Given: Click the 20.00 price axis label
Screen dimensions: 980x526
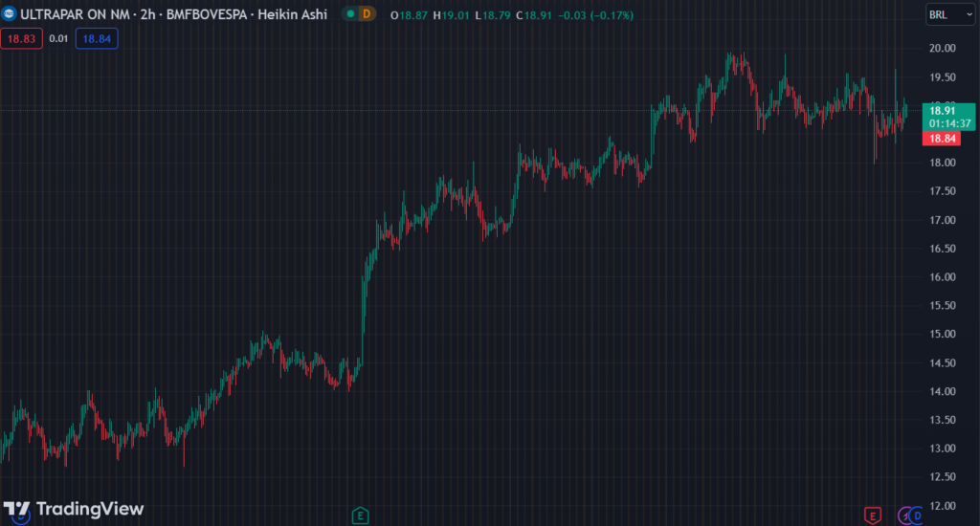Looking at the screenshot, I should click(x=942, y=48).
